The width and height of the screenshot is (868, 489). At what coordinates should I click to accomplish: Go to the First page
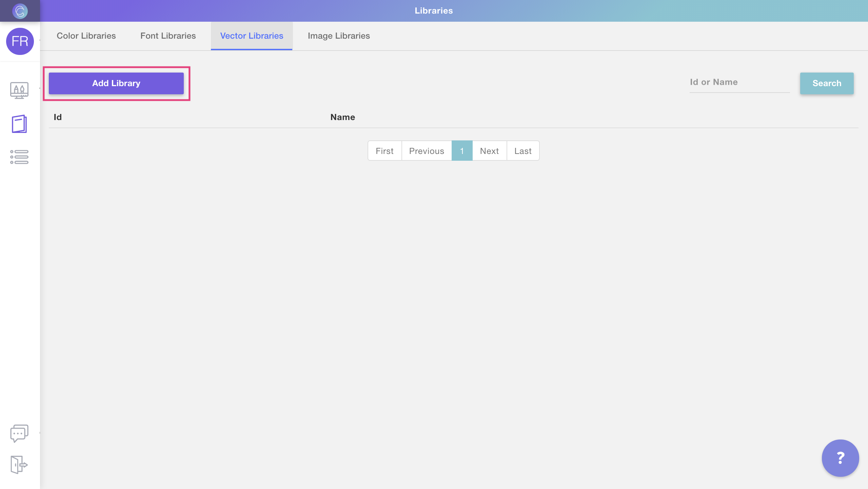384,151
